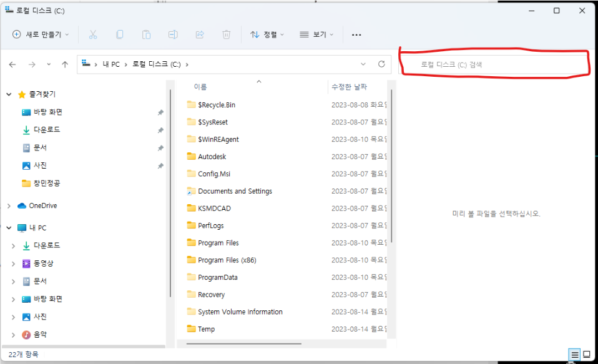Collapse the 내 PC tree node
Image resolution: width=598 pixels, height=364 pixels.
[9, 228]
